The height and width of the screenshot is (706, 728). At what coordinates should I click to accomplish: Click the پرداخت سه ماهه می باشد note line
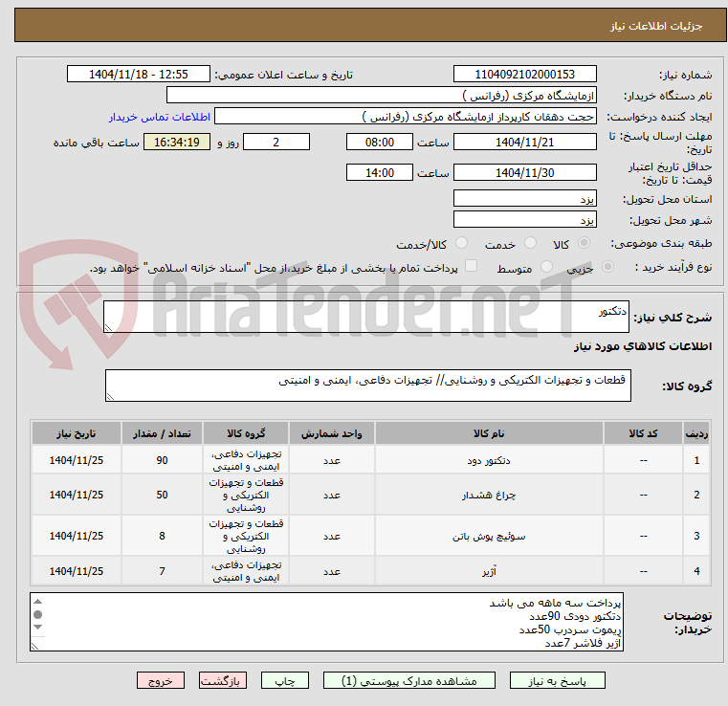pyautogui.click(x=555, y=603)
